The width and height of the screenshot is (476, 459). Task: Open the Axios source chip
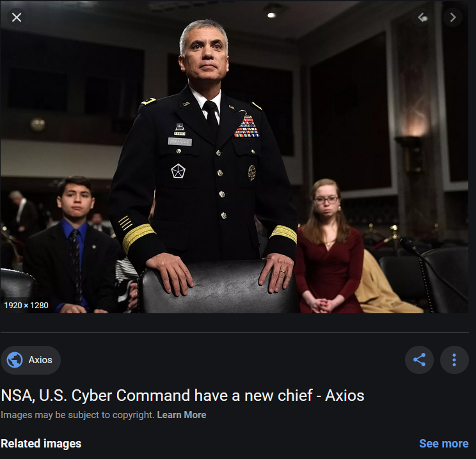tap(31, 360)
